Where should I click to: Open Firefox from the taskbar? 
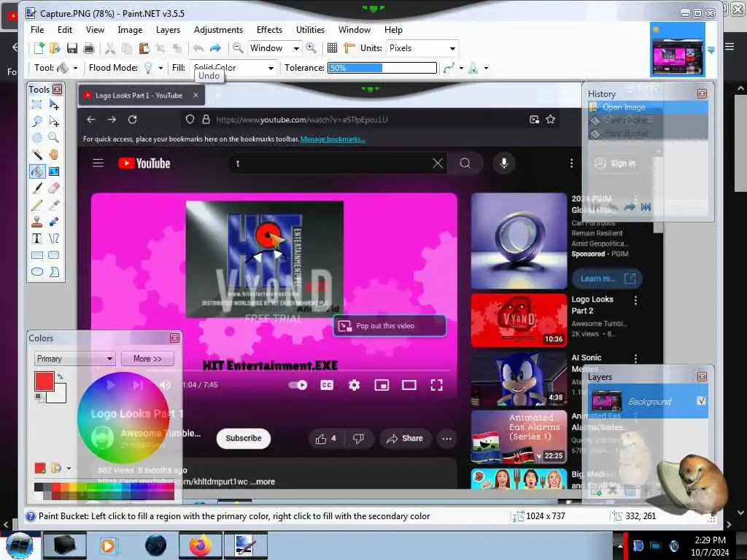[200, 545]
